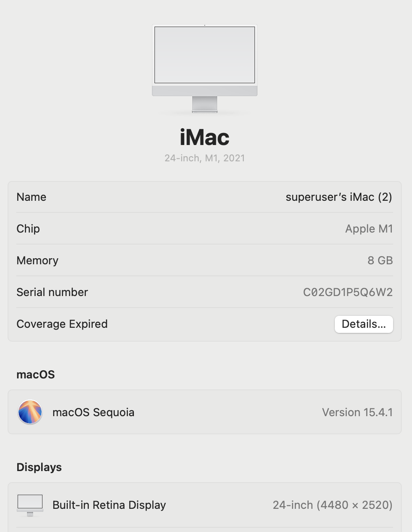The image size is (412, 532).
Task: Click the Built-in Retina Display label
Action: pos(109,505)
